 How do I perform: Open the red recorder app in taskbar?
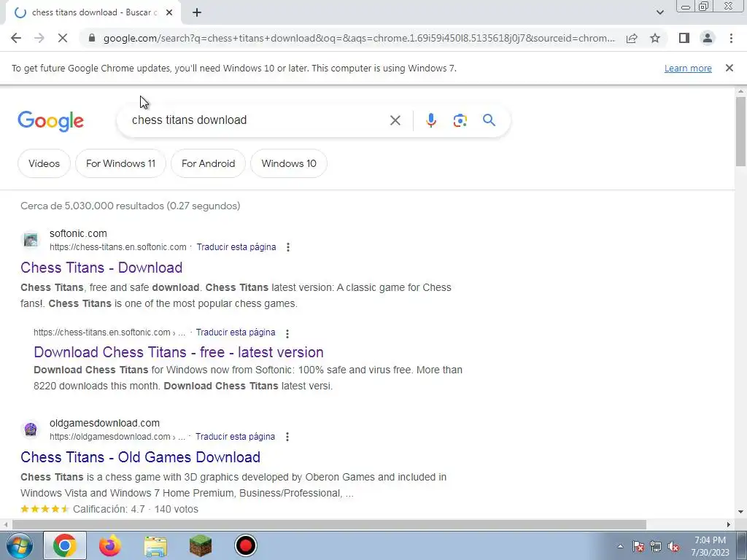(246, 545)
